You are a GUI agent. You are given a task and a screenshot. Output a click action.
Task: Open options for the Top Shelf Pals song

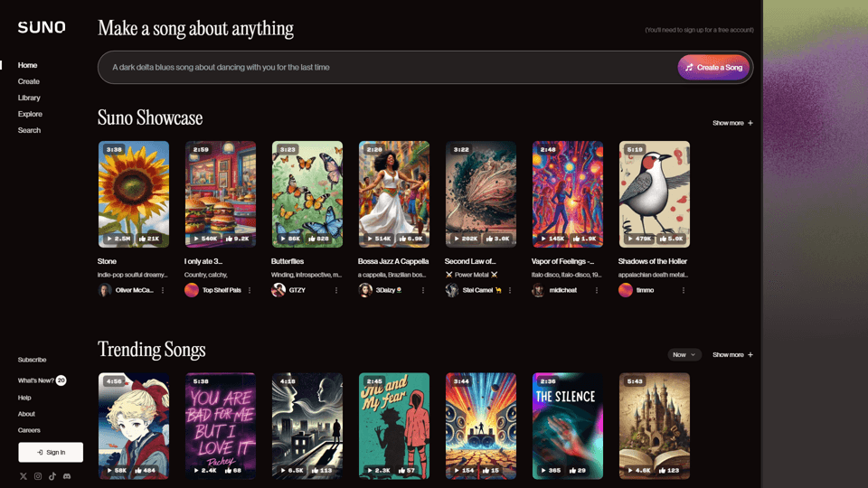coord(250,290)
